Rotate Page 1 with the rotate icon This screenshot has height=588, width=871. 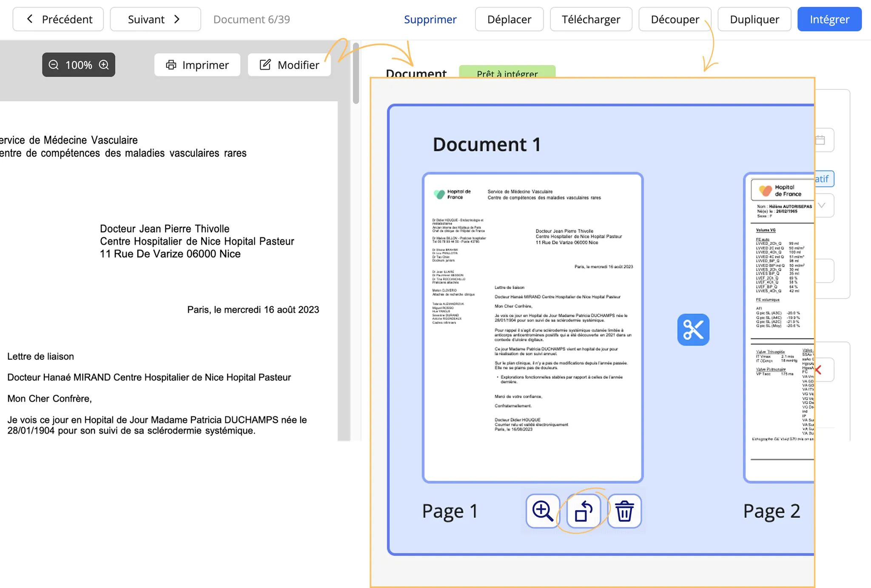point(584,511)
